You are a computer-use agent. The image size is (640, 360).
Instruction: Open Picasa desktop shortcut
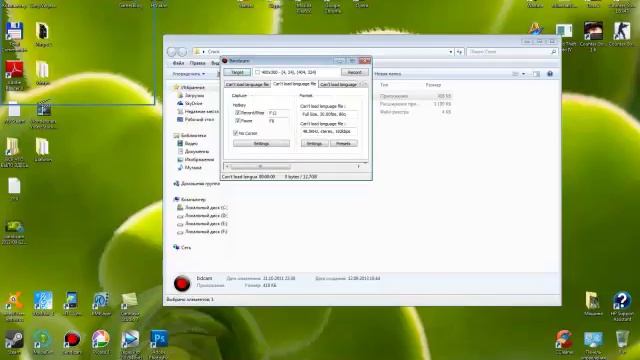(x=101, y=341)
